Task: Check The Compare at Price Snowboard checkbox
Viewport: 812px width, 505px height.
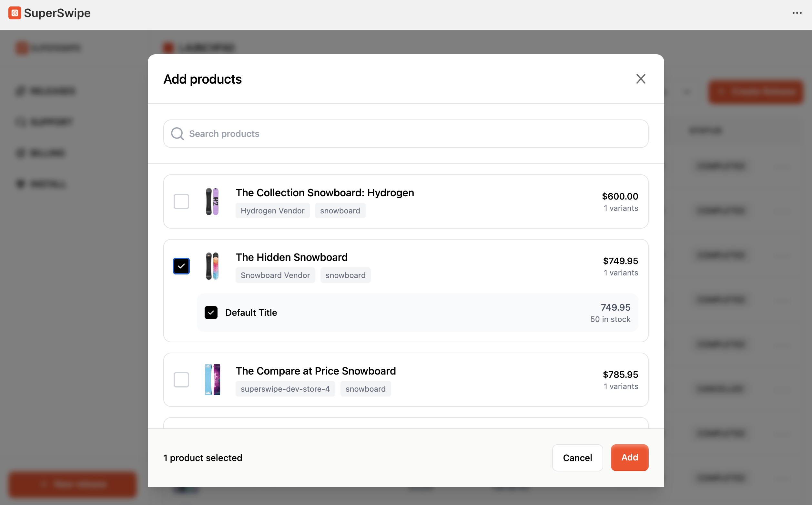Action: click(x=181, y=380)
